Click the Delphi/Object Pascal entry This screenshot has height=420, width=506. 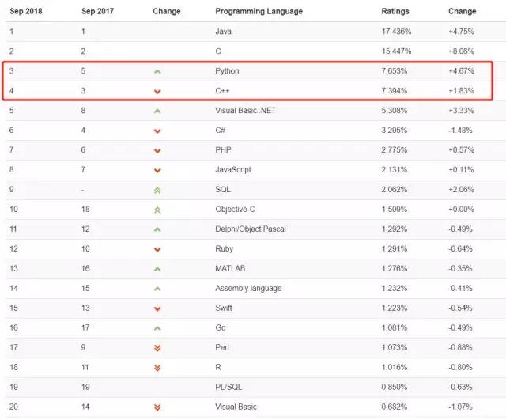250,229
